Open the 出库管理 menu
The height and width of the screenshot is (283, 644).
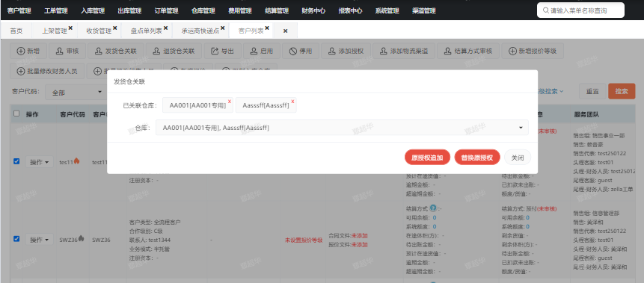pos(129,10)
